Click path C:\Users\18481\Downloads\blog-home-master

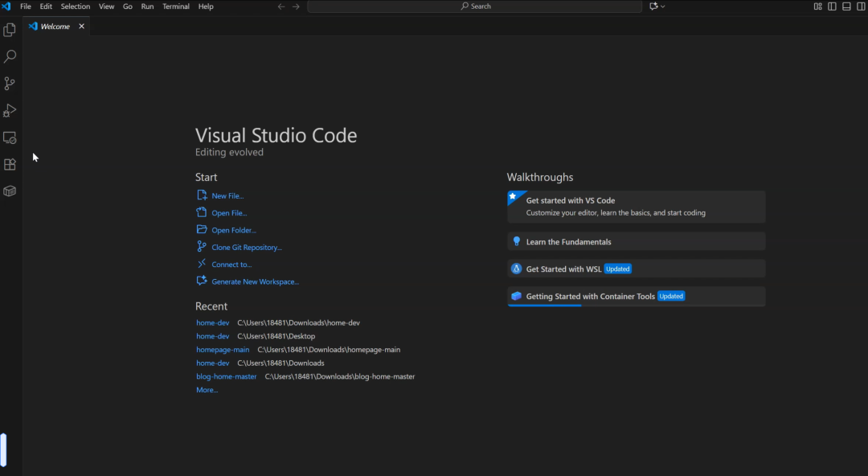340,376
